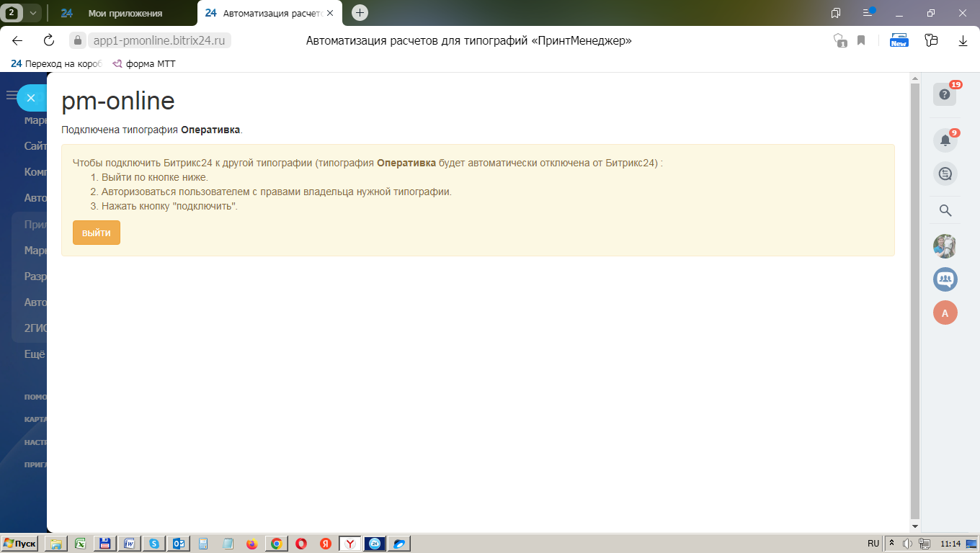Click the app1-pmonline.bitrix24.ru address field

tap(159, 41)
